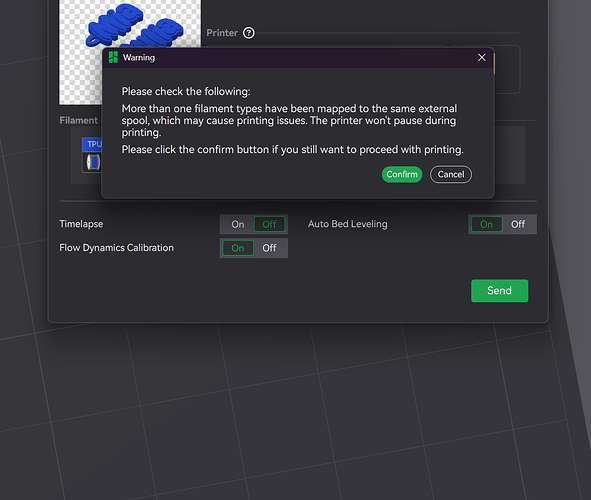Set Auto Bed Leveling to On
591x500 pixels.
[x=487, y=224]
